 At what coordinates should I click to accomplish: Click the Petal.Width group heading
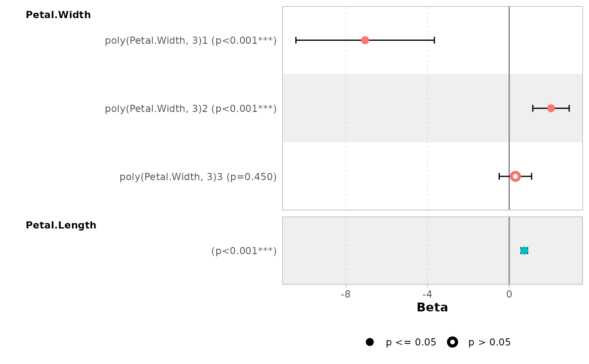[58, 15]
